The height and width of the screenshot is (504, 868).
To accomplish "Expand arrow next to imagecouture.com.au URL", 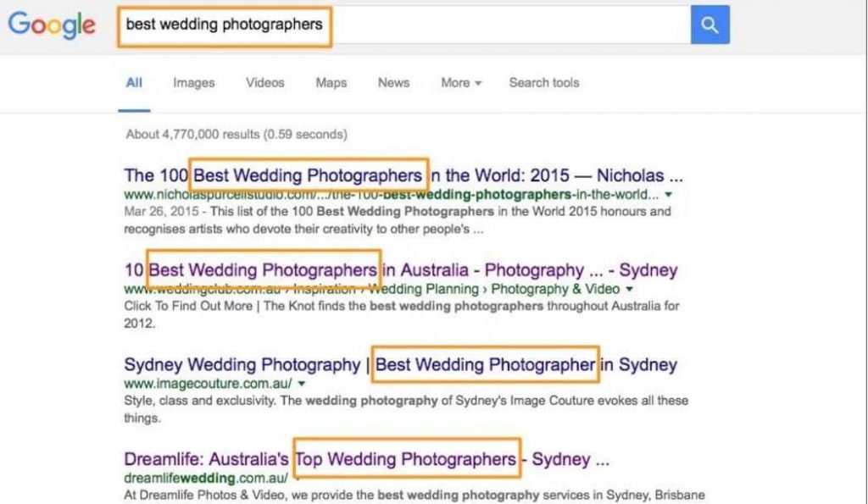I will 302,384.
